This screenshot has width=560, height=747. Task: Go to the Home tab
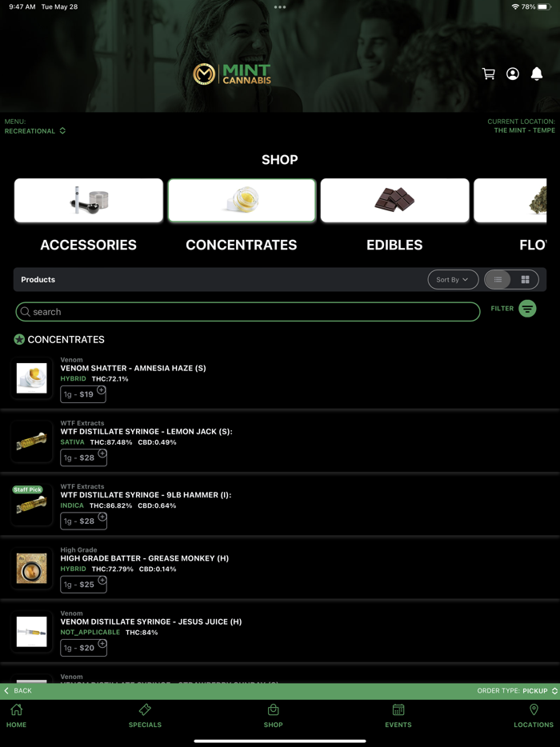coord(16,716)
